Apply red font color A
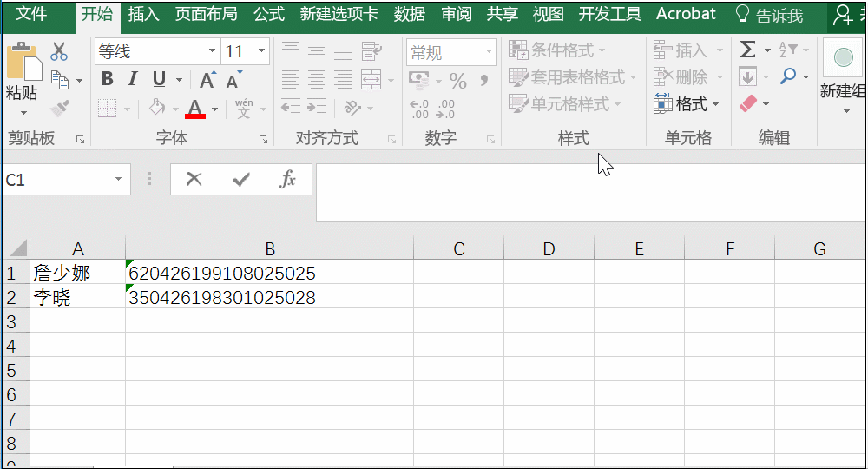 click(x=194, y=108)
